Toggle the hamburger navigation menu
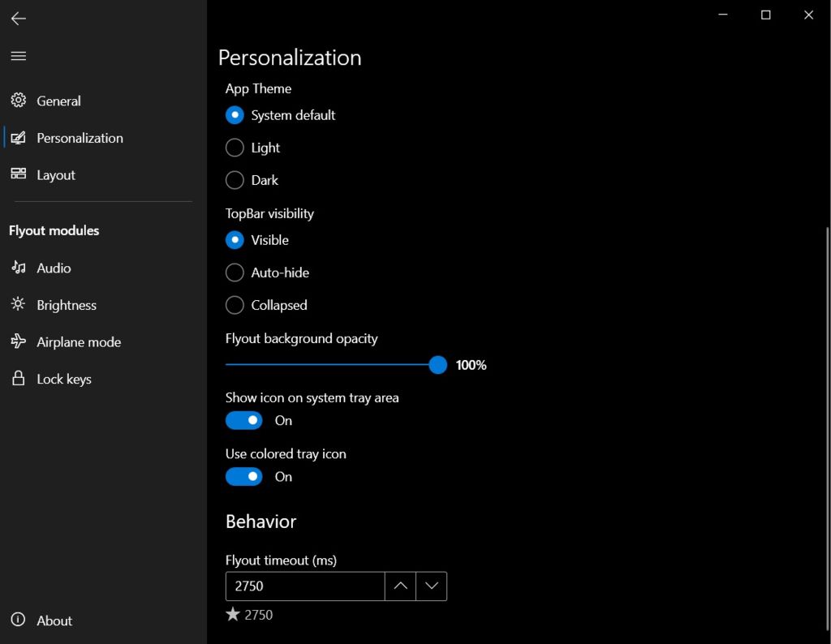Screen dimensions: 831x644 coord(18,56)
